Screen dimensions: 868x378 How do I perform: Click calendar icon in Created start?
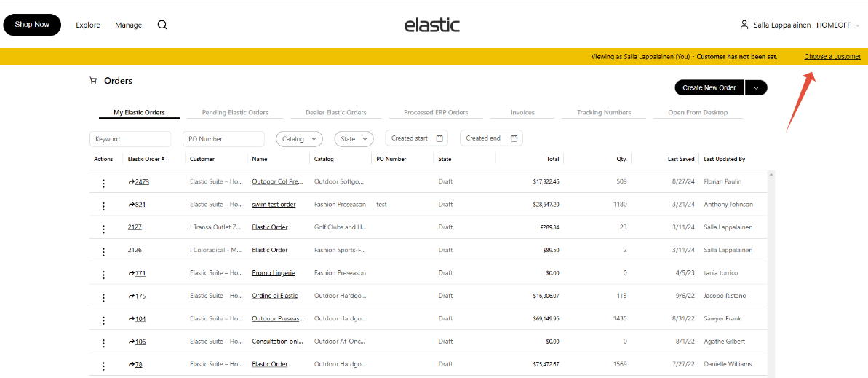pos(439,138)
